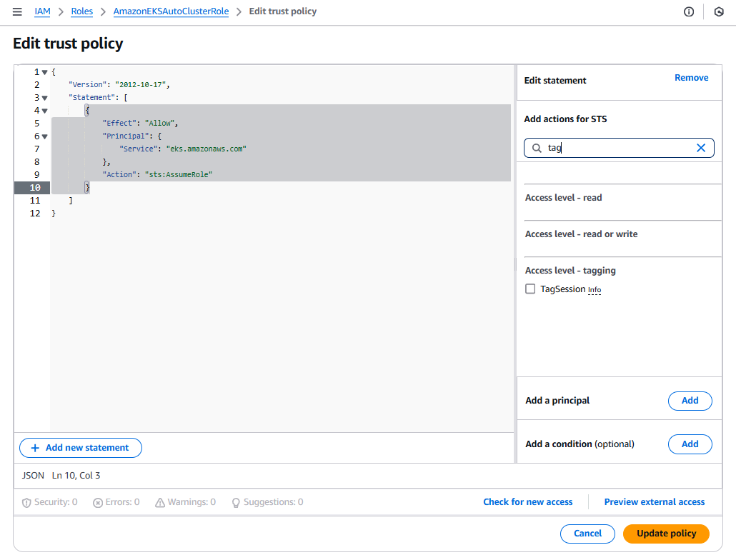736x560 pixels.
Task: Click the hexagon settings icon at top right
Action: pos(719,11)
